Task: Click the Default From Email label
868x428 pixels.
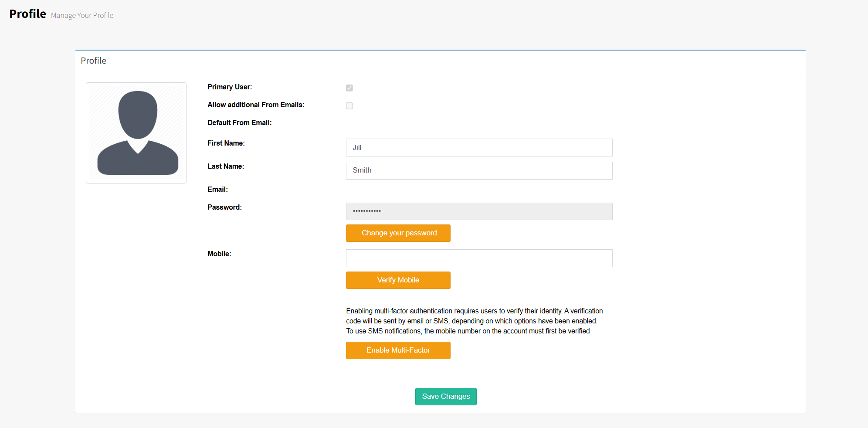Action: tap(239, 122)
